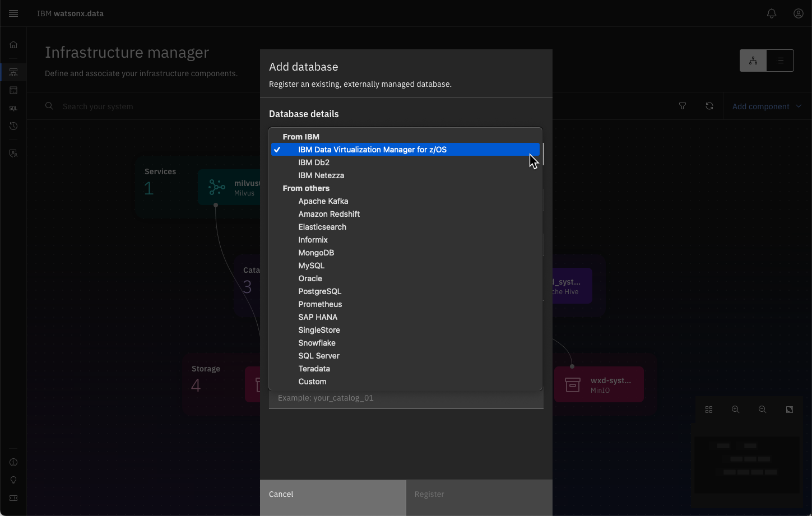This screenshot has height=516, width=812.
Task: Cancel the Add database dialog
Action: [x=333, y=498]
